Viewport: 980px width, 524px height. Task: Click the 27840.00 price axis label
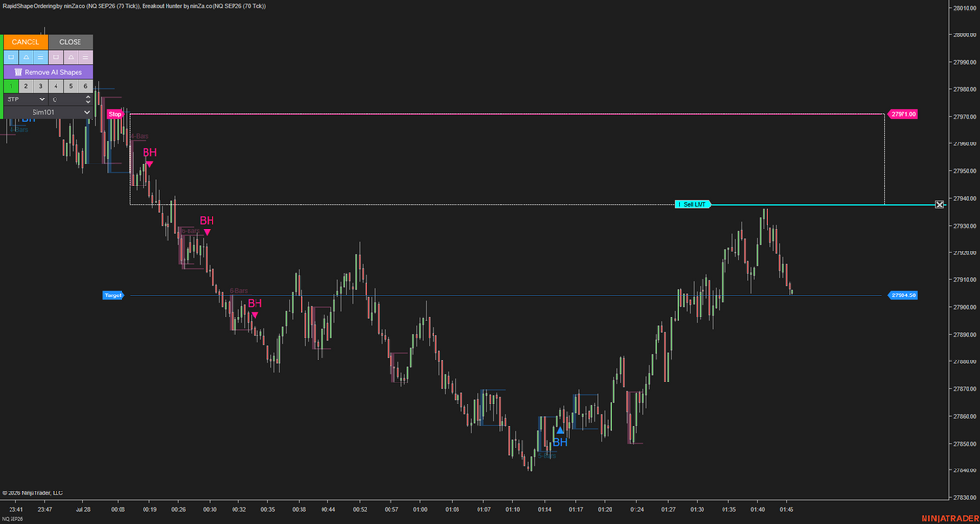tap(964, 470)
